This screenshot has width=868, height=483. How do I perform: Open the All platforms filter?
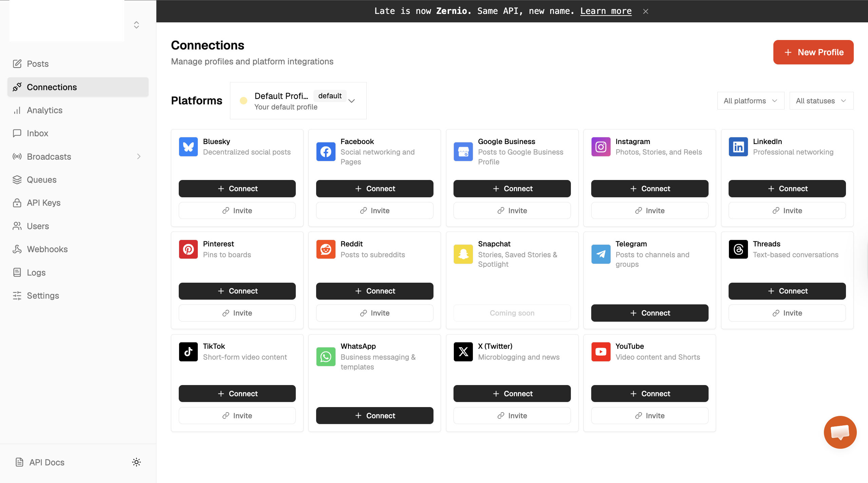click(x=750, y=101)
